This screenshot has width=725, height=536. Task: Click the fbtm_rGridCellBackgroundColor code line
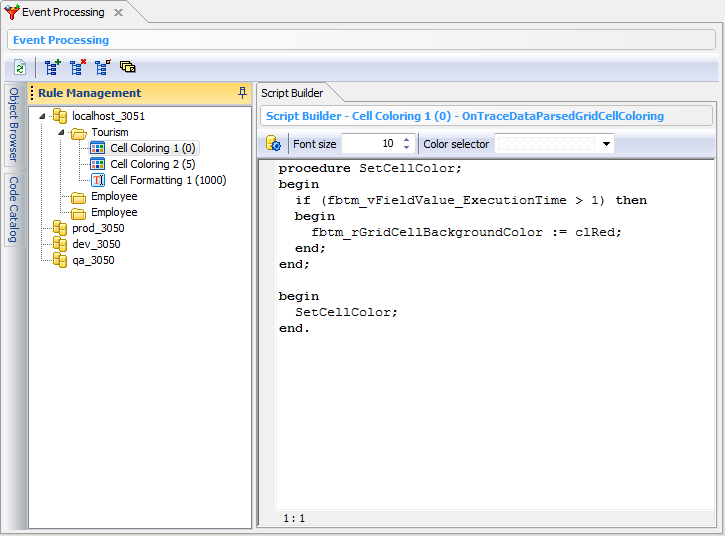[467, 232]
